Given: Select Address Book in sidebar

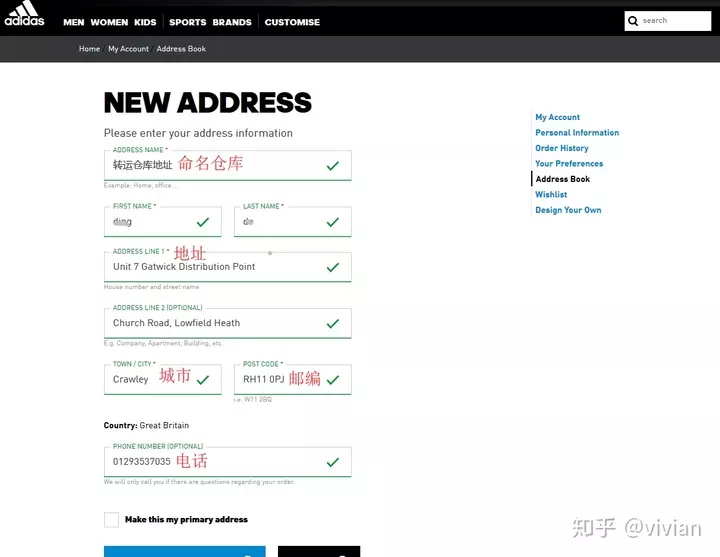Looking at the screenshot, I should (x=562, y=179).
